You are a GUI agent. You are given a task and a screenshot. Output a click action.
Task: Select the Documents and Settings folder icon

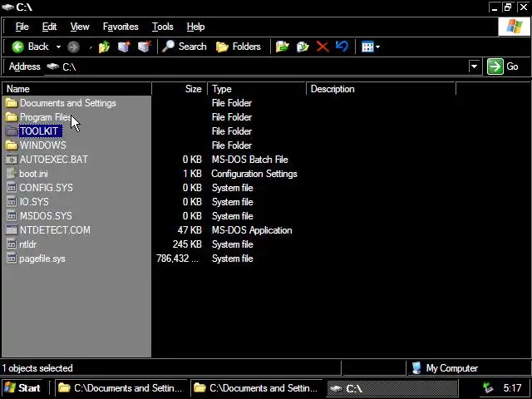(12, 103)
